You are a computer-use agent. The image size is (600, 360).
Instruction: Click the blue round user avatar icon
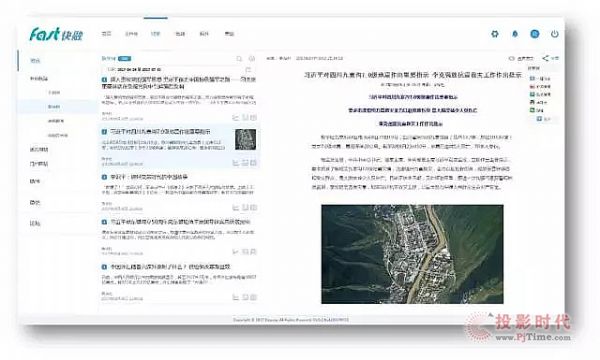(535, 34)
